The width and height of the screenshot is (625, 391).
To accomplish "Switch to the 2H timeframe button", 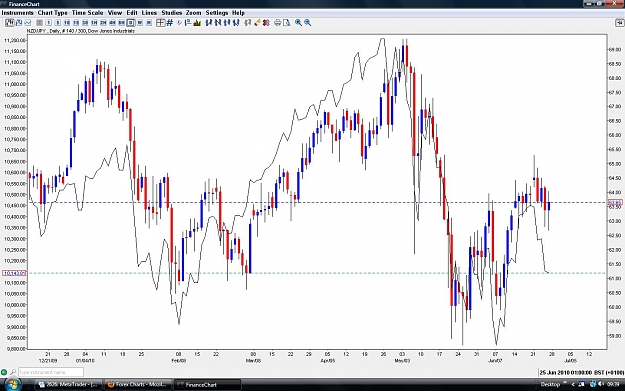I will click(x=104, y=23).
